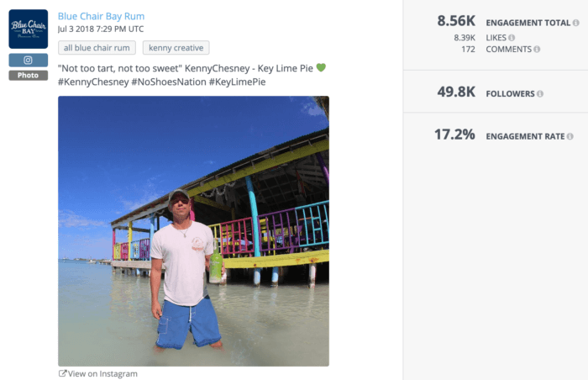Click the green heart emoji in caption
The width and height of the screenshot is (588, 380).
pos(321,67)
